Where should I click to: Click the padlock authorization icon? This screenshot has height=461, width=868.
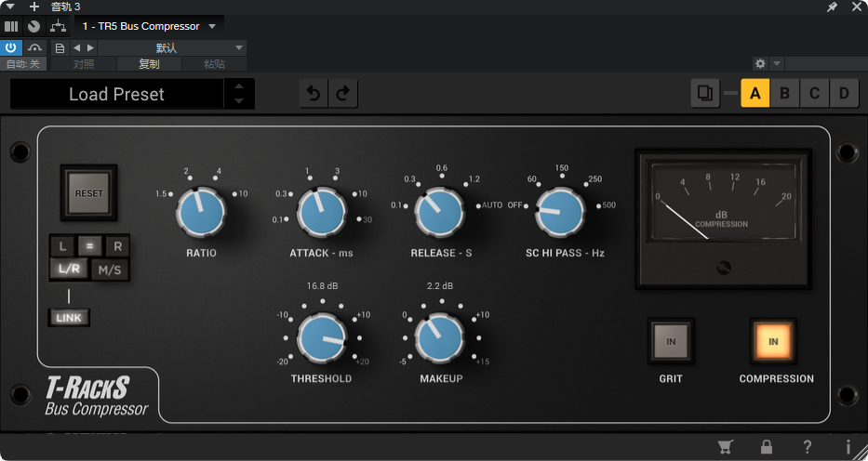click(x=767, y=447)
